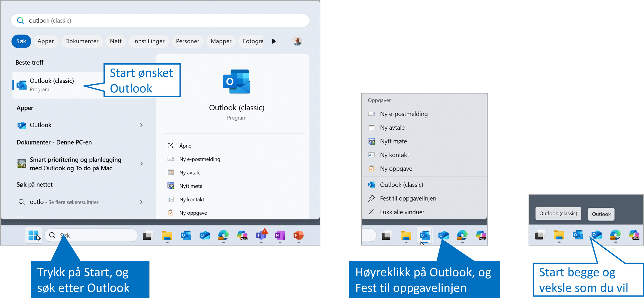Select the Dokumenter filter tab
Screen dimensions: 644x303
coord(82,41)
